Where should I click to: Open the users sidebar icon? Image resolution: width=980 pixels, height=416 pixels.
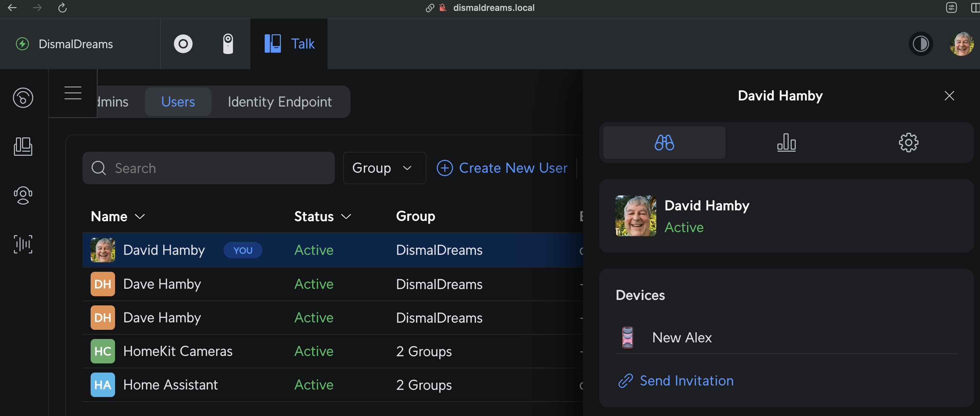tap(23, 195)
